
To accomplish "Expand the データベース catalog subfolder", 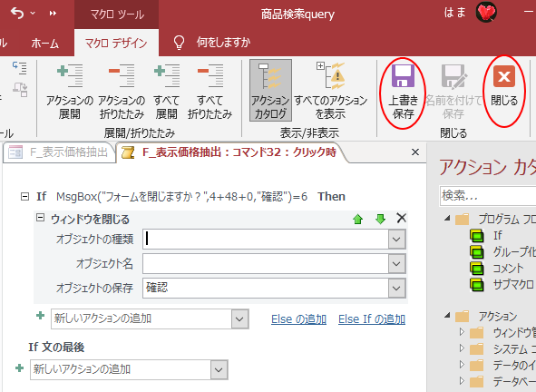I will coord(462,380).
